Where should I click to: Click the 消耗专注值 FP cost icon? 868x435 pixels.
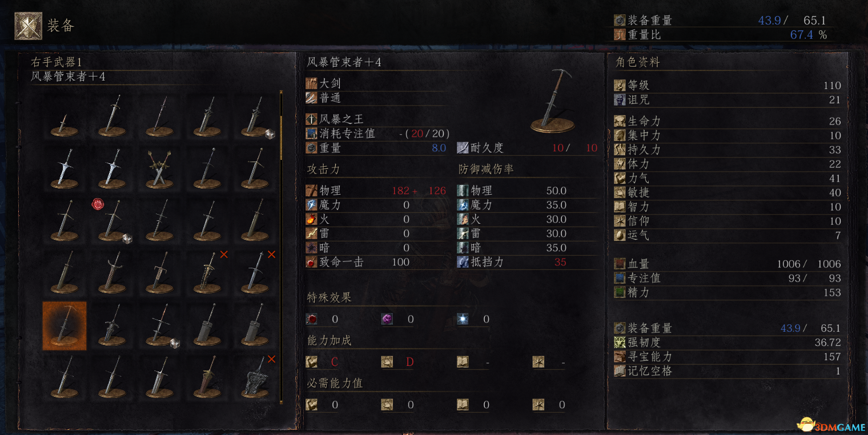[x=311, y=134]
